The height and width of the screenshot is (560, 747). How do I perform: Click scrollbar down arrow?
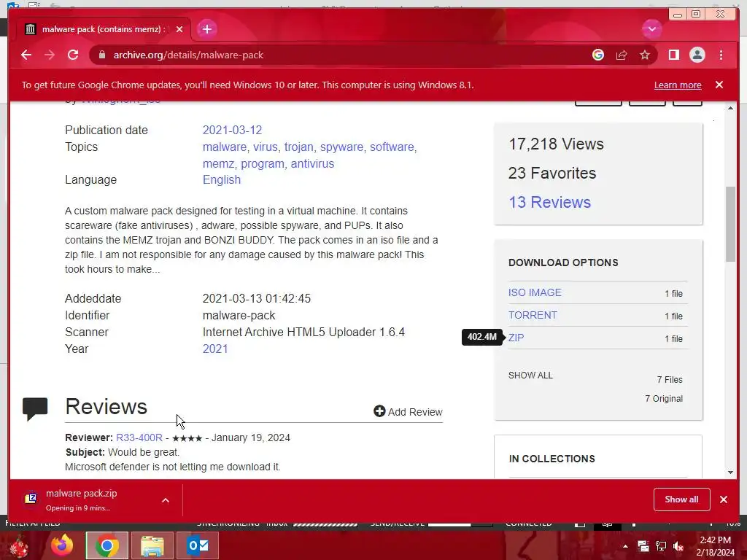click(730, 472)
